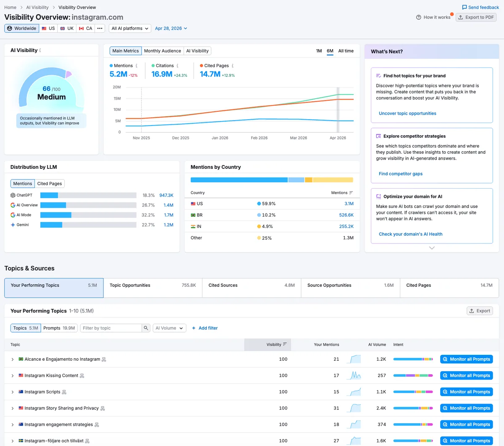The image size is (504, 446).
Task: Click the topic cluster icon beside Instagram Scripts
Action: tap(64, 392)
